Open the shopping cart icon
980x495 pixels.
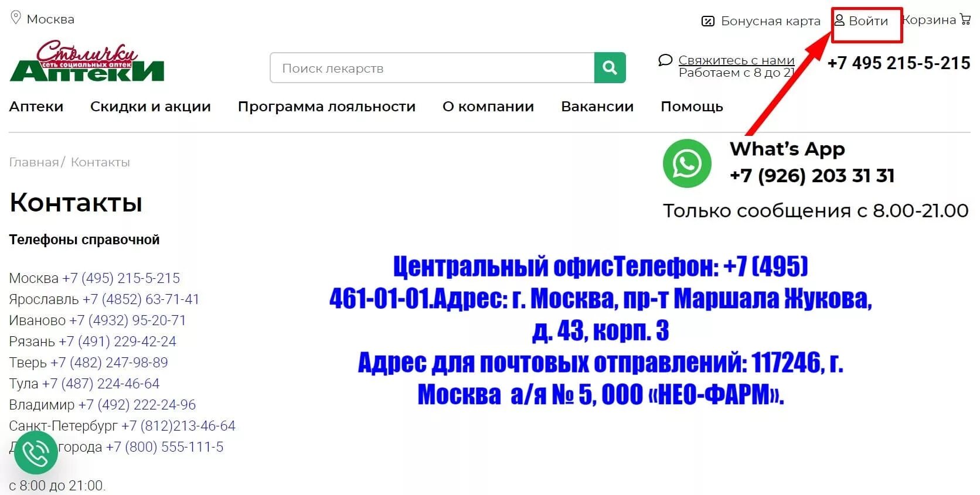[965, 19]
